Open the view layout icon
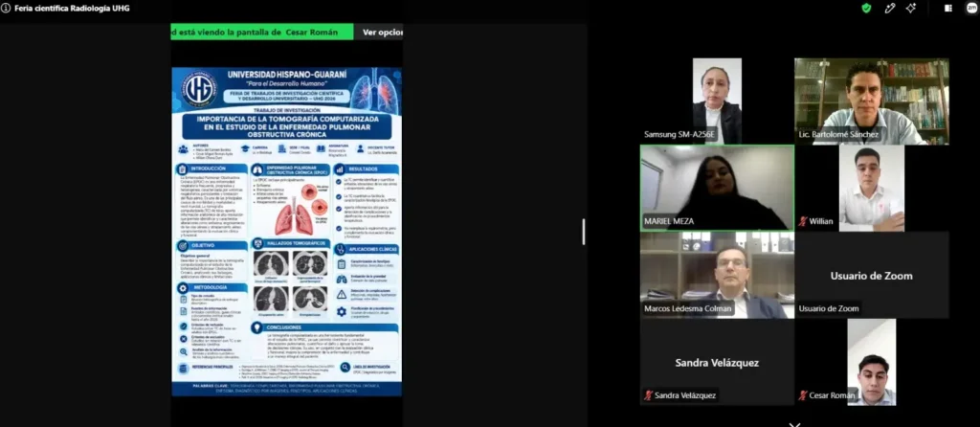This screenshot has width=980, height=427. click(x=948, y=8)
